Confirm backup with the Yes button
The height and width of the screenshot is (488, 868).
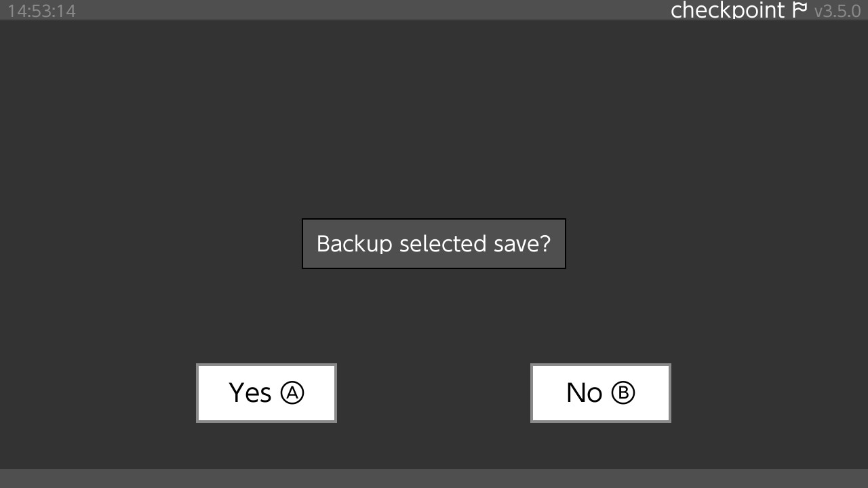coord(267,393)
